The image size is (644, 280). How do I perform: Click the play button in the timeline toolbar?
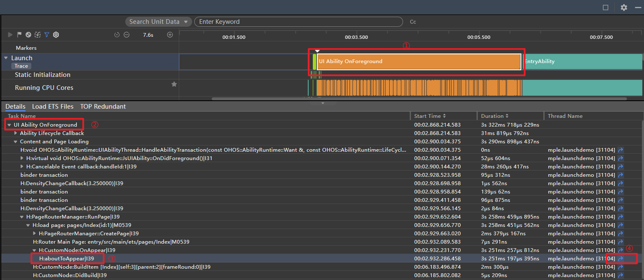point(10,35)
